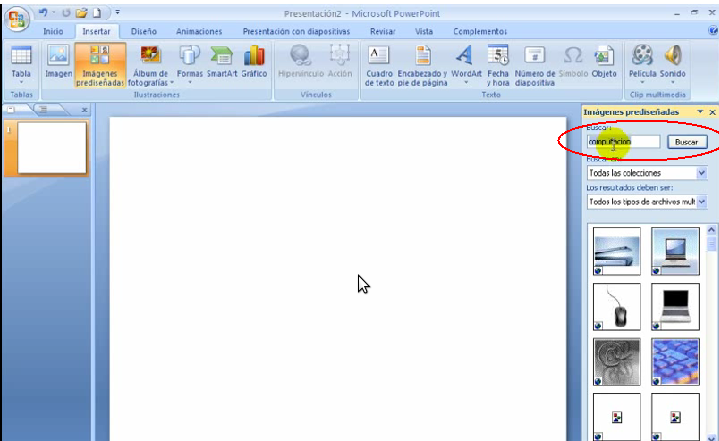Select the laptop on blue background clip

click(675, 251)
